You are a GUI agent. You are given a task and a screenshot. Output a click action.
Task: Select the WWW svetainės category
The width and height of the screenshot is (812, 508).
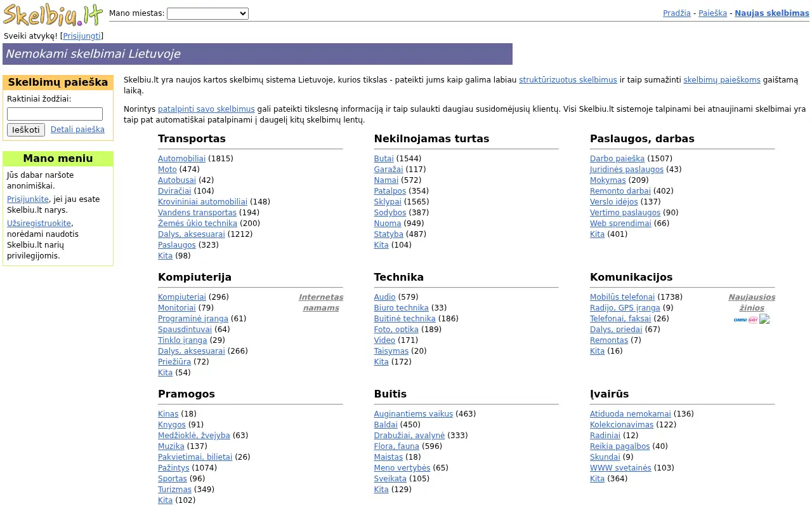[620, 468]
